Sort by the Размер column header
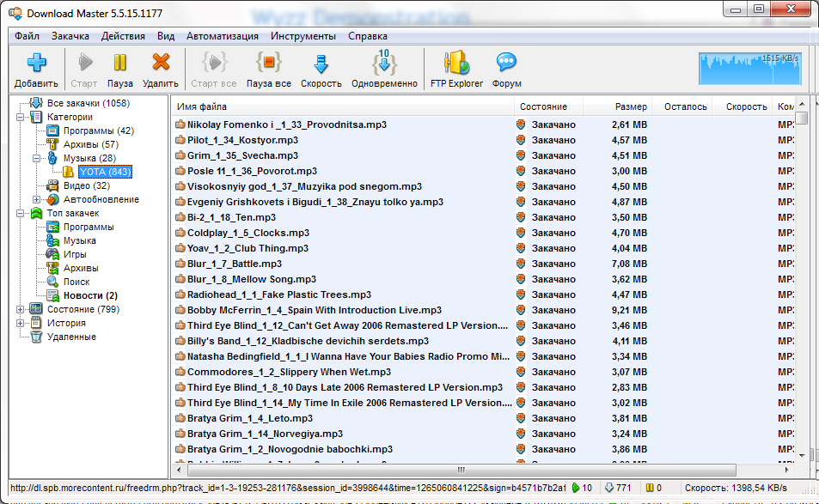This screenshot has width=819, height=504. click(x=617, y=106)
